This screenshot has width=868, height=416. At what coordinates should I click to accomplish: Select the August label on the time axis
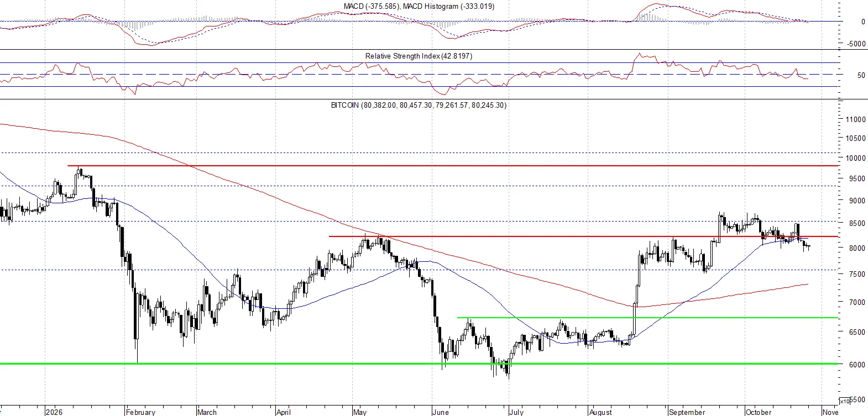click(600, 412)
